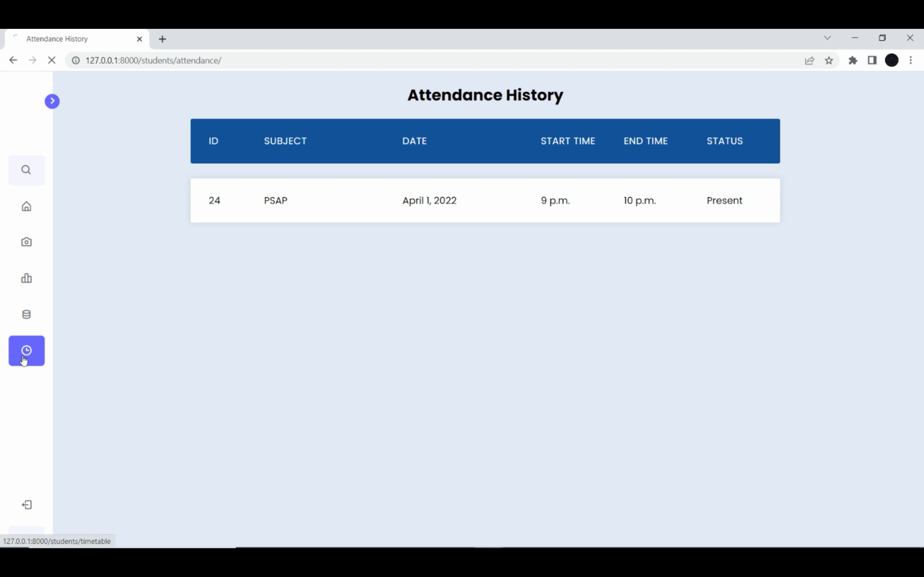Viewport: 924px width, 577px height.
Task: Open the tab search dropdown arrow
Action: pyautogui.click(x=827, y=38)
